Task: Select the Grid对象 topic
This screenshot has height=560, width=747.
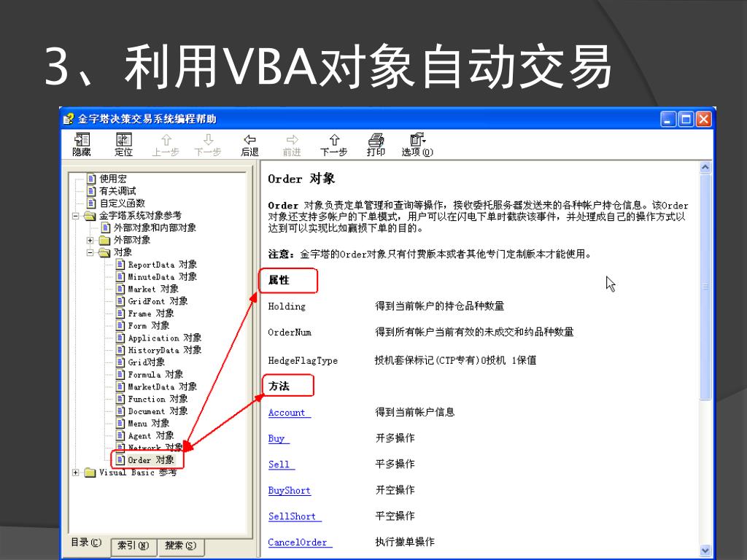Action: point(146,362)
